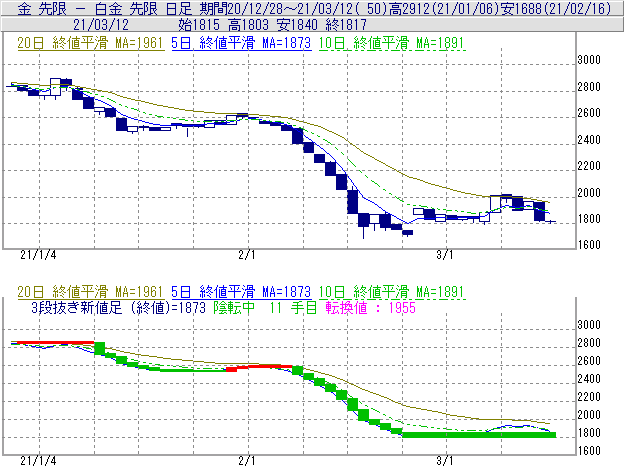Click the upper chart's 2000 price axis label
Viewport: 624px width, 473px height.
pyautogui.click(x=589, y=193)
